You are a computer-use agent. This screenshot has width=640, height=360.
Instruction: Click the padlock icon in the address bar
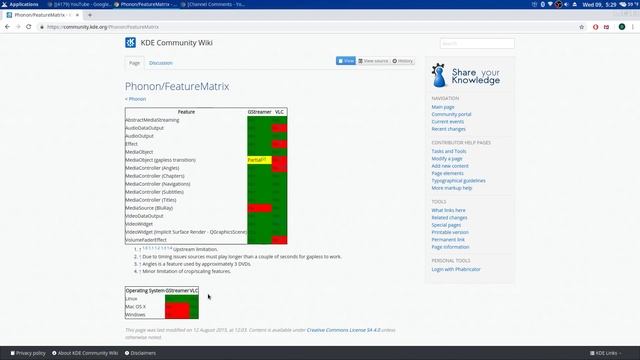[42, 27]
